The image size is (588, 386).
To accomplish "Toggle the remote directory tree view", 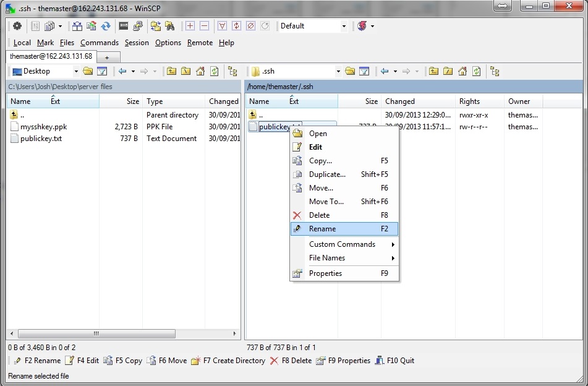I will coord(495,71).
